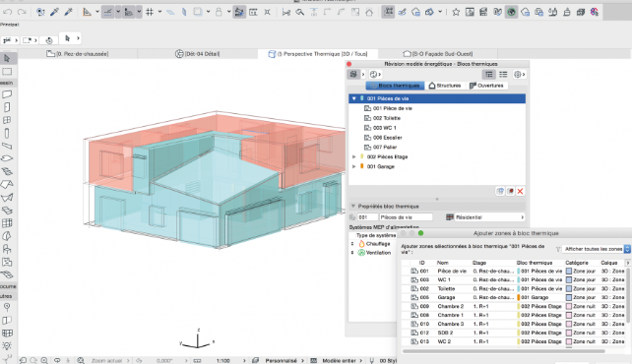Expand the 001 Garage thermal block
Screen dimensions: 632x364
point(353,166)
